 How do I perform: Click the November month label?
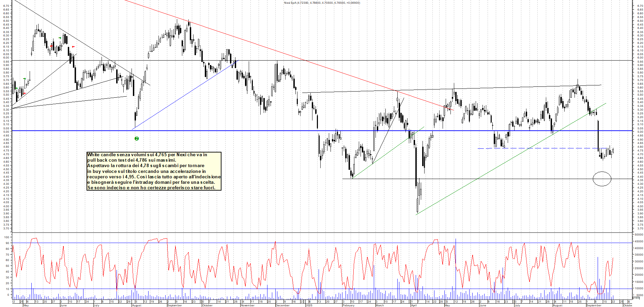[248, 305]
